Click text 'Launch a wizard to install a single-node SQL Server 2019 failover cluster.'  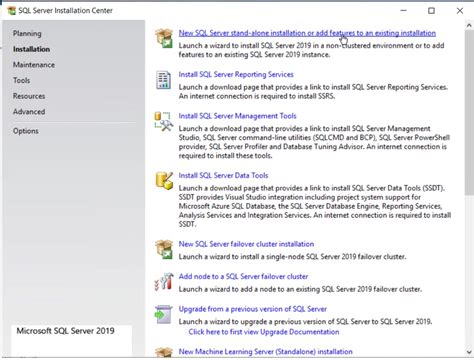292,257
